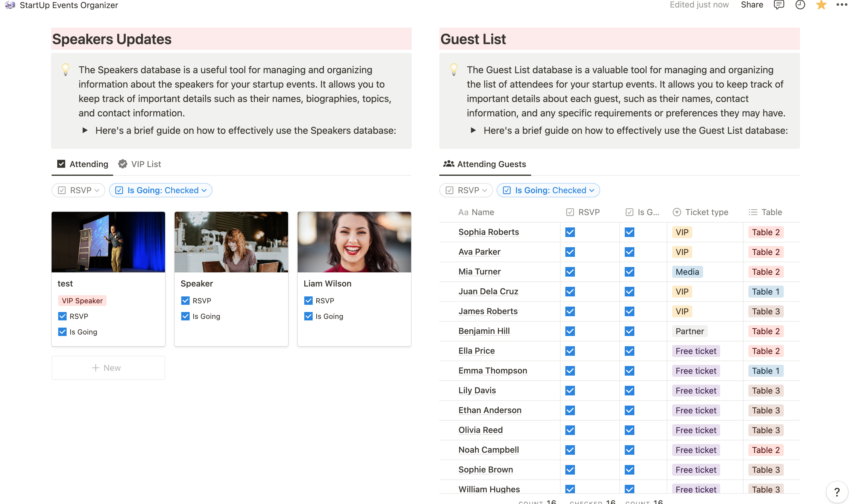Open the three-dot page menu
This screenshot has height=504, width=854.
coord(842,5)
